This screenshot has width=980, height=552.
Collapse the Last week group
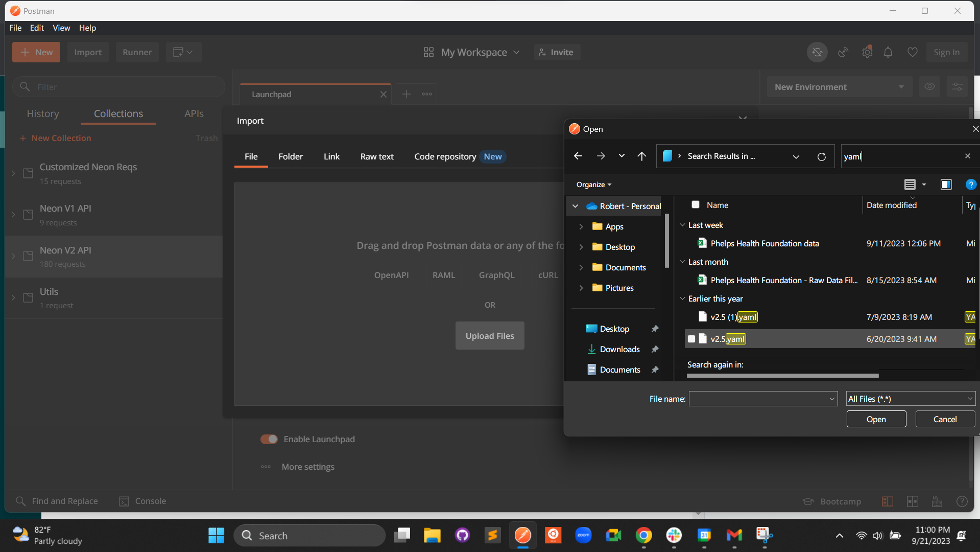click(682, 225)
